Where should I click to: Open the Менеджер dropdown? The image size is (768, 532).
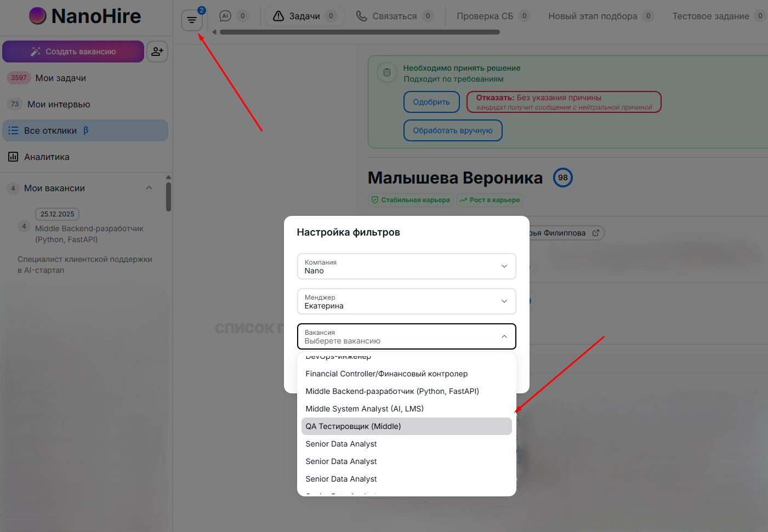tap(407, 301)
